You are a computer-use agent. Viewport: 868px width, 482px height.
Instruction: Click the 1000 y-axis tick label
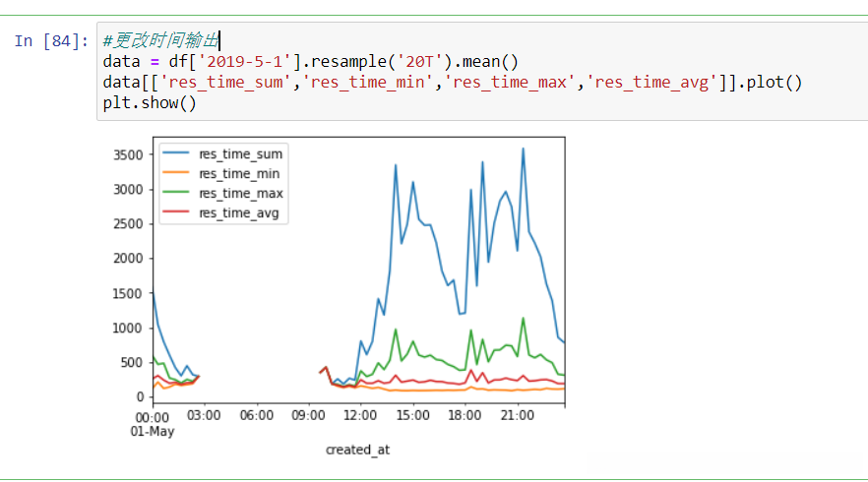click(x=128, y=328)
